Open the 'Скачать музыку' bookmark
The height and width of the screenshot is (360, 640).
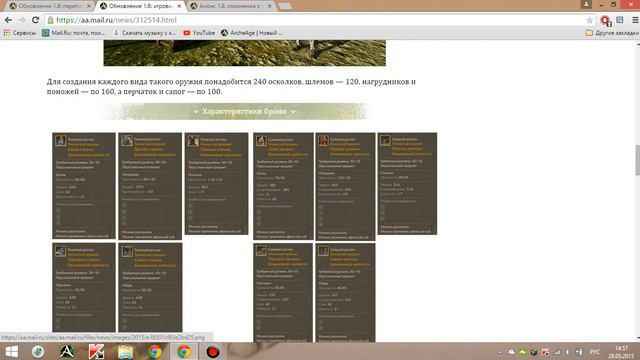tap(144, 33)
